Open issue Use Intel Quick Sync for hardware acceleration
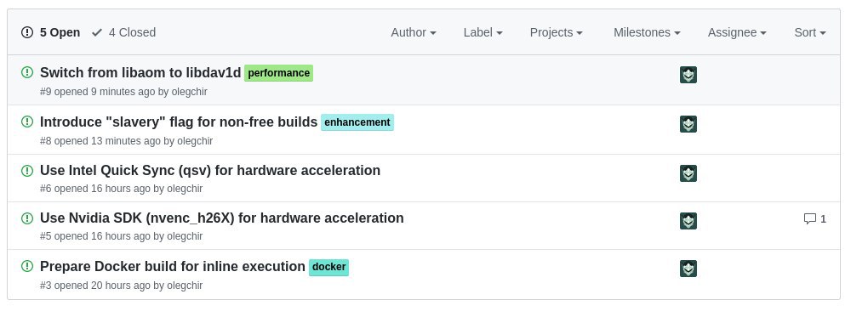868x317 pixels. (x=210, y=170)
